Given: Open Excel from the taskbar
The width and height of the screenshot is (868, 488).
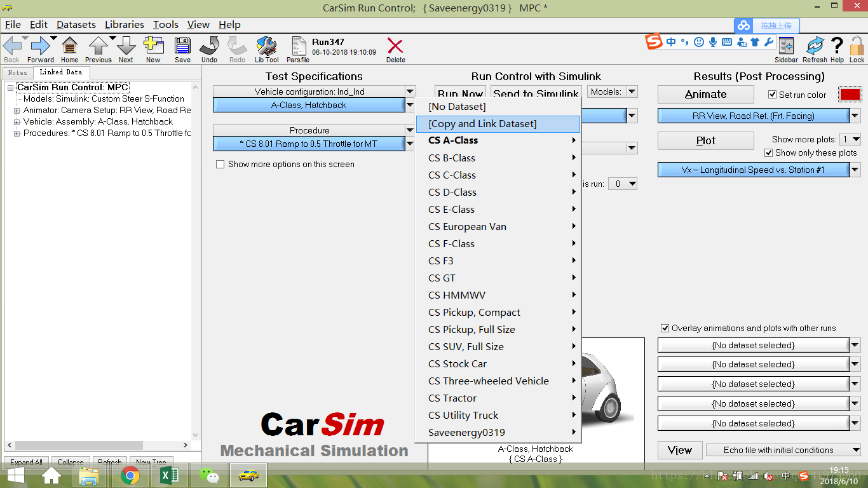Looking at the screenshot, I should pyautogui.click(x=170, y=475).
